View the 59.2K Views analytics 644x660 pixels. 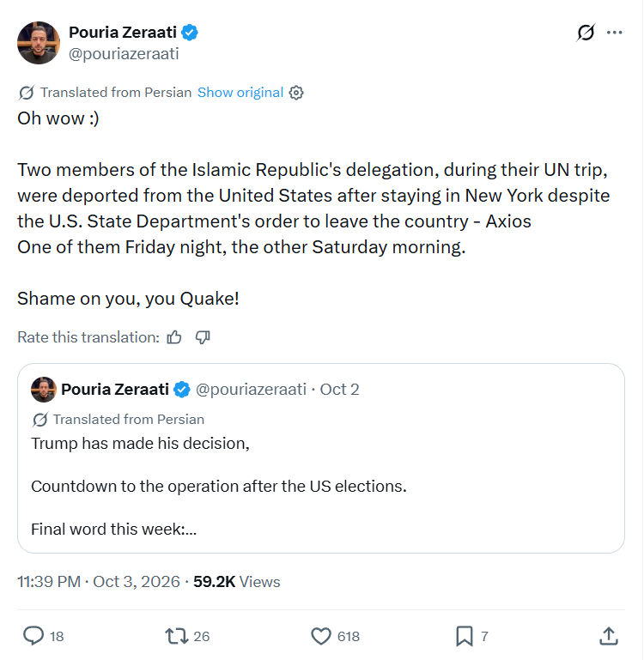(x=237, y=582)
